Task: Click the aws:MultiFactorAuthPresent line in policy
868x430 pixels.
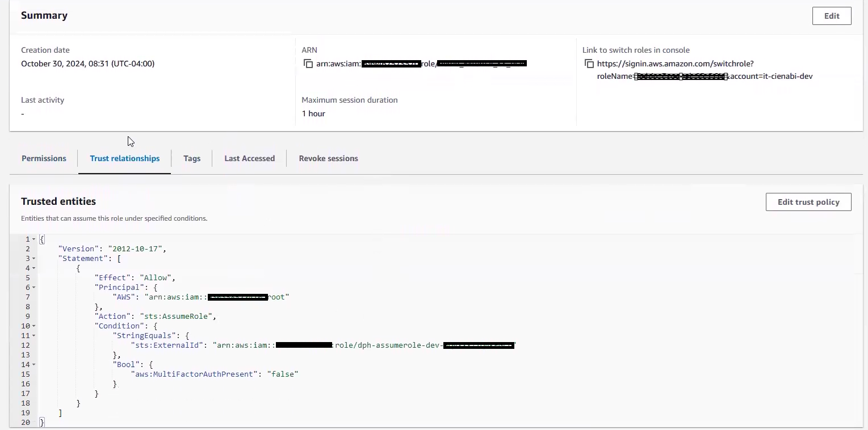Action: 215,374
